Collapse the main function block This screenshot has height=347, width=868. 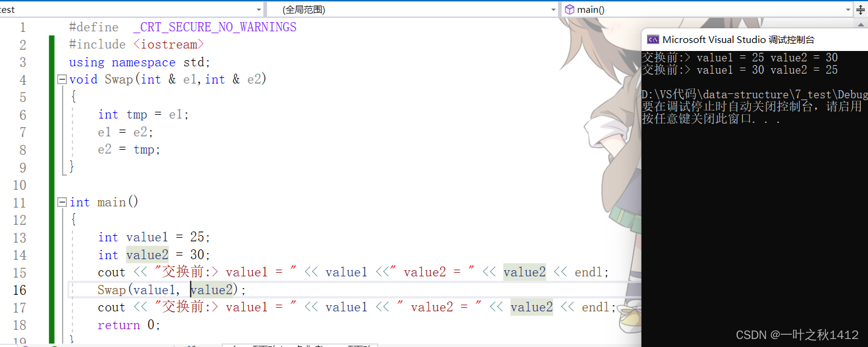tap(61, 202)
